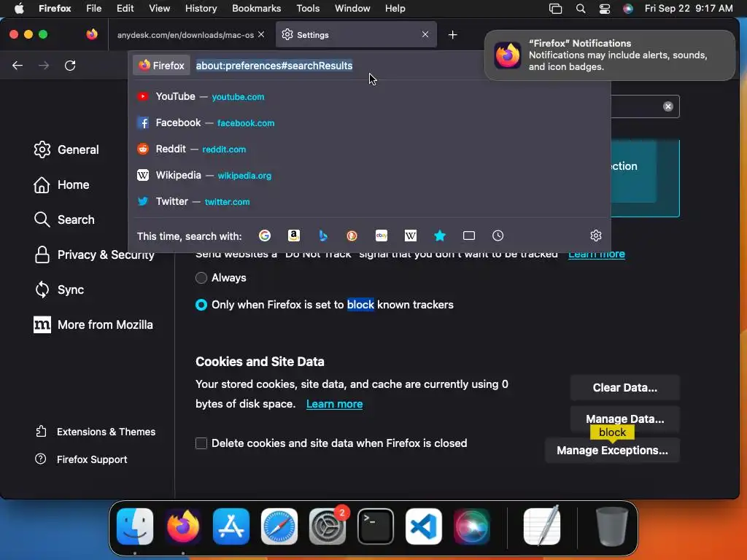747x560 pixels.
Task: Open Siri from the dock
Action: [472, 526]
